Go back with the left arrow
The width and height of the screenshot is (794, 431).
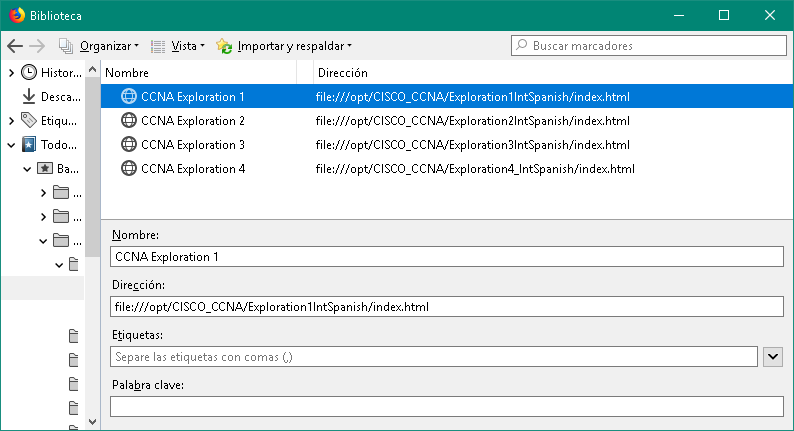[x=15, y=46]
